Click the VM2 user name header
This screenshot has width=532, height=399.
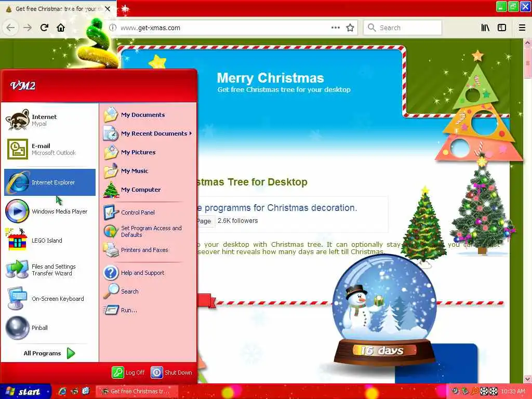click(x=23, y=86)
